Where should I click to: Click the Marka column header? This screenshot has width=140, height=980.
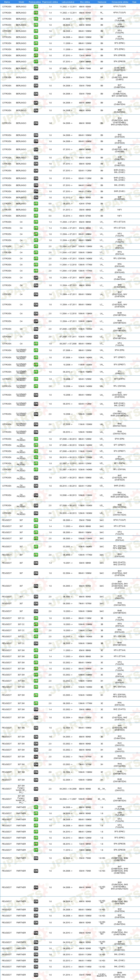[x=7, y=2]
